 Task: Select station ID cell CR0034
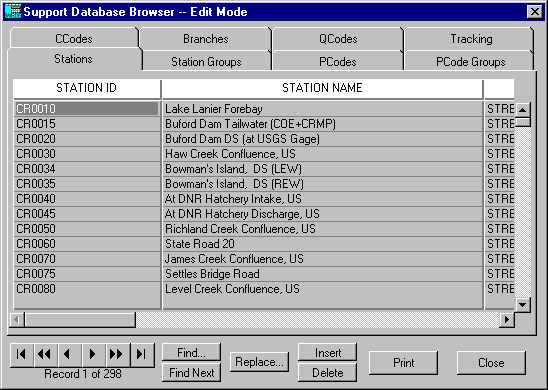pos(87,169)
